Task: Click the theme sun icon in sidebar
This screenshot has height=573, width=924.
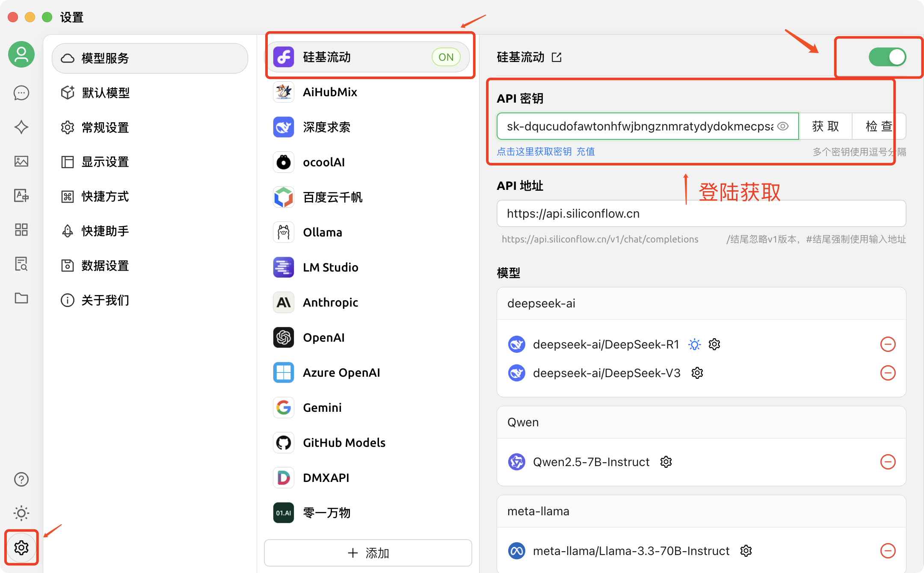Action: pos(21,513)
